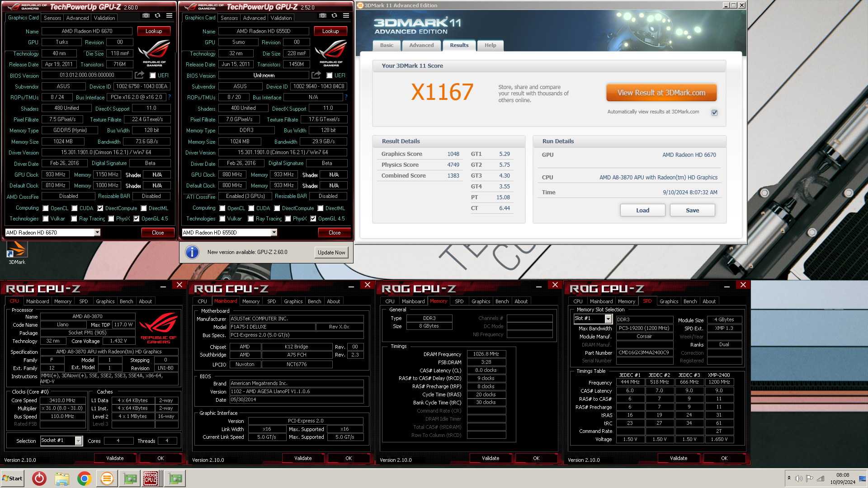Screen dimensions: 868x488
Task: Open the Slot #1 memory slot dropdown
Action: click(609, 319)
